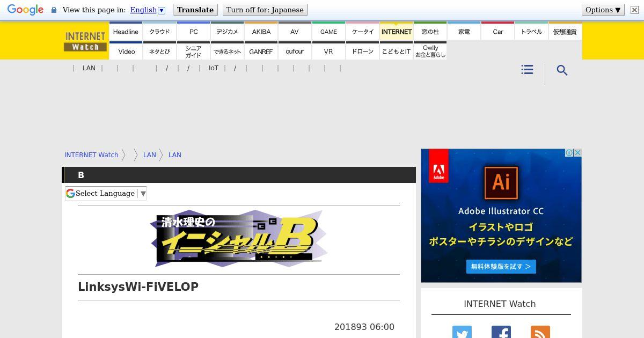Click the LAN link in sub-navigation
Screen dimensions: 644x338
point(89,68)
